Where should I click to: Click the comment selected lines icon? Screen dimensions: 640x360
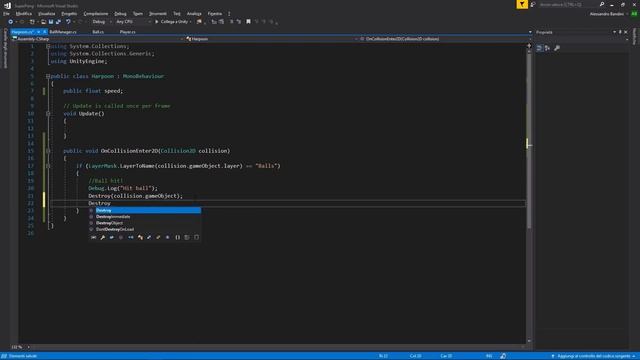[231, 22]
